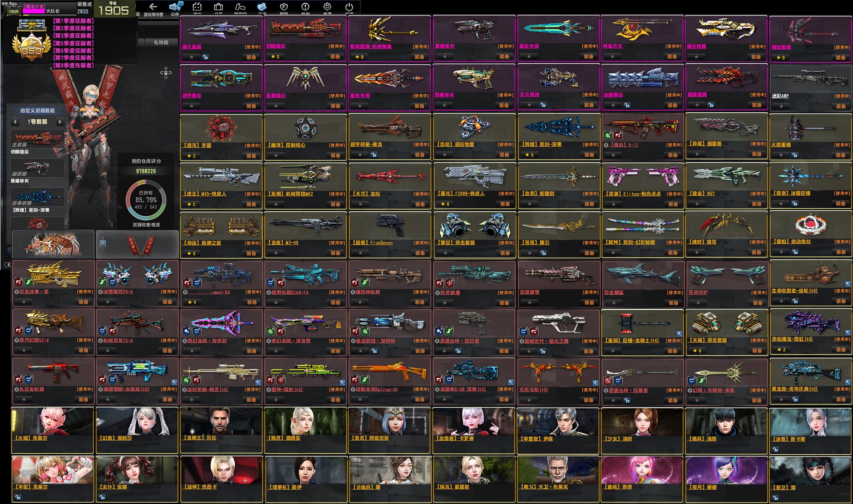
Task: Open the 【天罚】龙枪 item name link
Action: (366, 194)
